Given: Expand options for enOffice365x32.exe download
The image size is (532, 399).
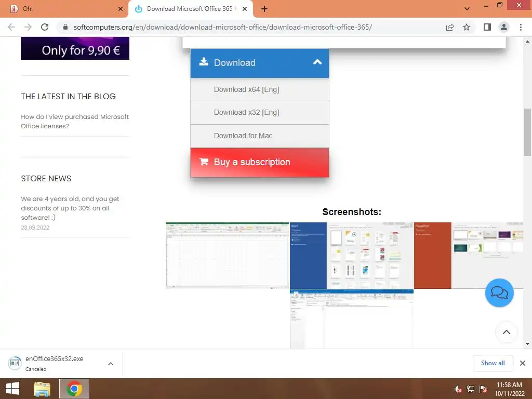Looking at the screenshot, I should [111, 364].
